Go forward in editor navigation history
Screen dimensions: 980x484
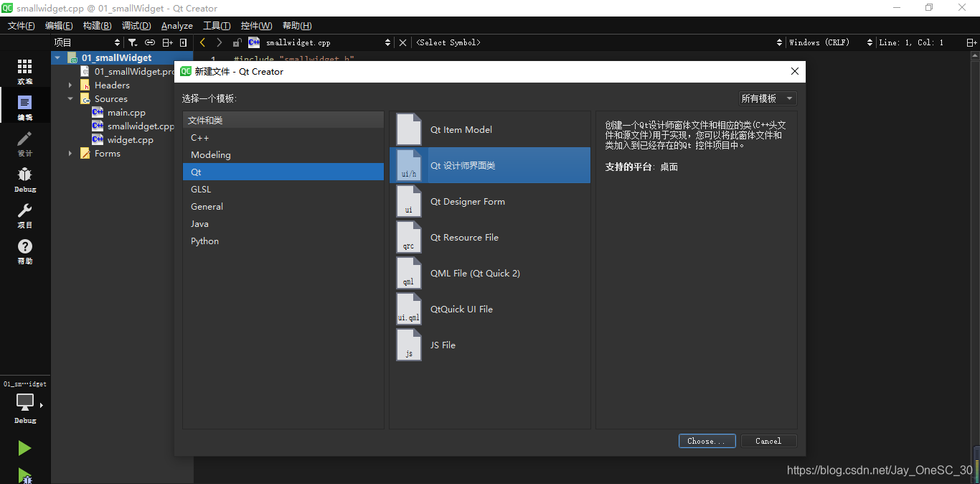(x=220, y=42)
